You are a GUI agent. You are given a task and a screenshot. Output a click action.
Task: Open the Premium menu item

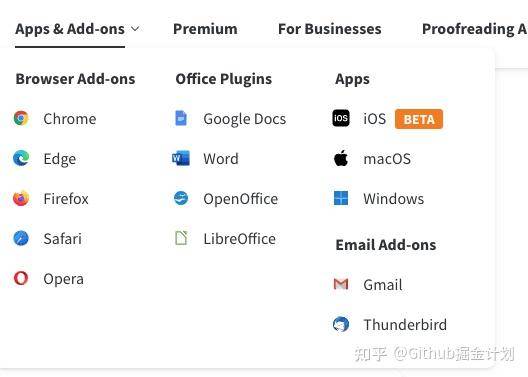coord(205,29)
